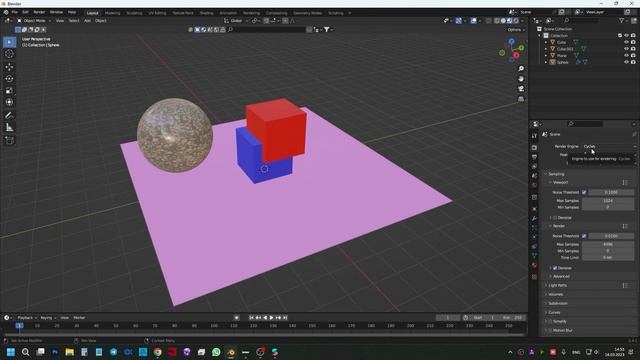
Task: Select the Annotate tool in the left toolbar
Action: (x=9, y=116)
